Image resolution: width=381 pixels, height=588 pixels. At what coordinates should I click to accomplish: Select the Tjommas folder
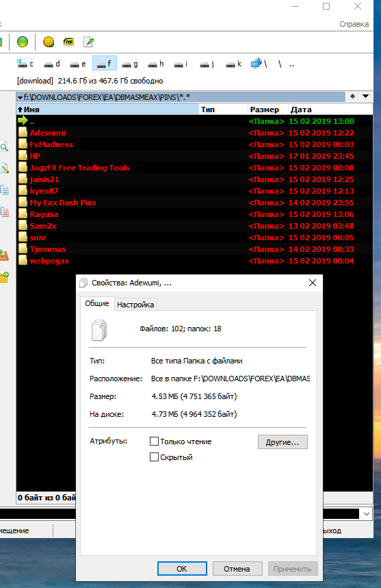pyautogui.click(x=194, y=249)
